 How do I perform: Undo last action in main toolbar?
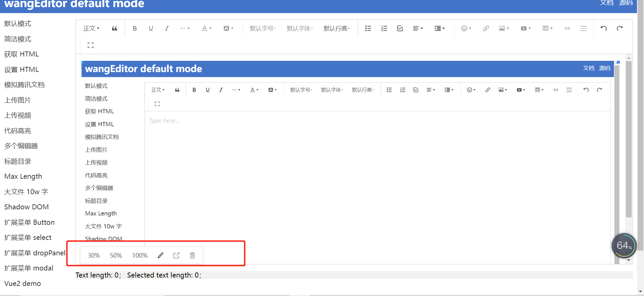pos(604,29)
